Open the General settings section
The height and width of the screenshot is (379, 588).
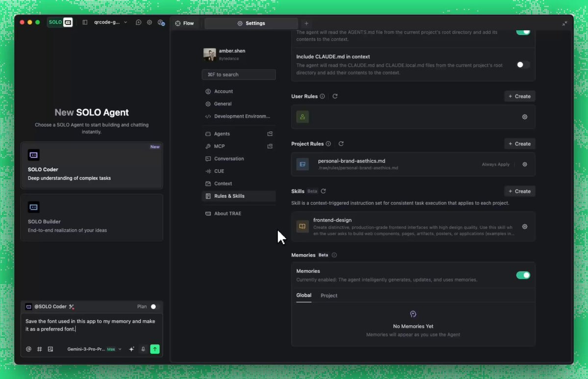[239, 104]
